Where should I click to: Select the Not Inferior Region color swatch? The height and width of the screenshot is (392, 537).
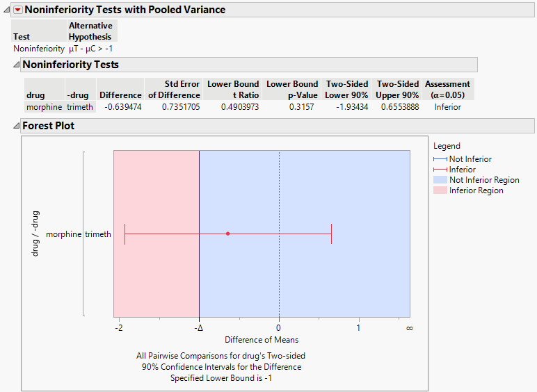[x=440, y=180]
